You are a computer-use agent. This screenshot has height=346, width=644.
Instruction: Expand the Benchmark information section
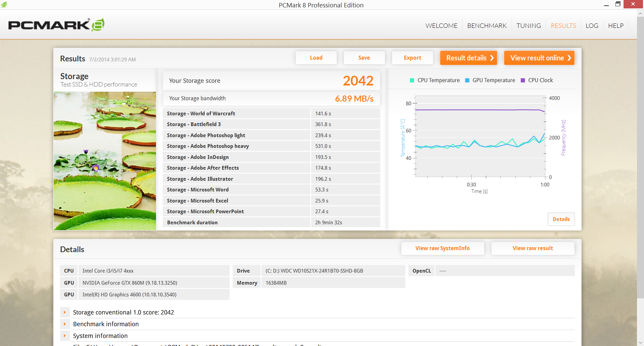65,324
